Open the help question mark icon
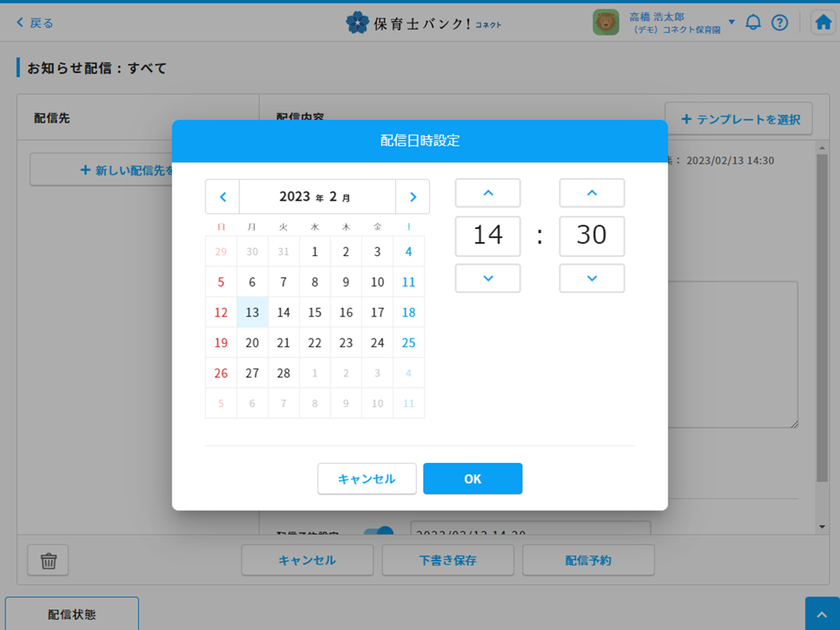Screen dimensions: 840x630 (779, 23)
